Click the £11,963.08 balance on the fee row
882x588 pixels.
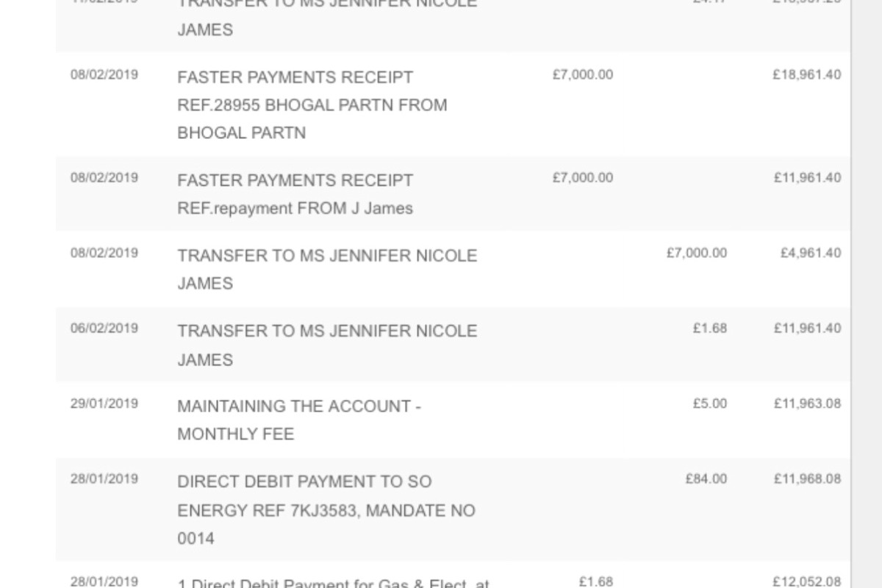click(x=806, y=404)
